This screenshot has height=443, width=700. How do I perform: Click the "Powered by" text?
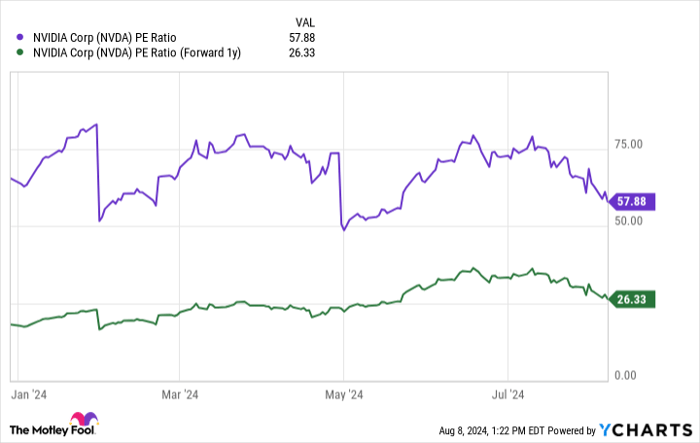coord(574,430)
